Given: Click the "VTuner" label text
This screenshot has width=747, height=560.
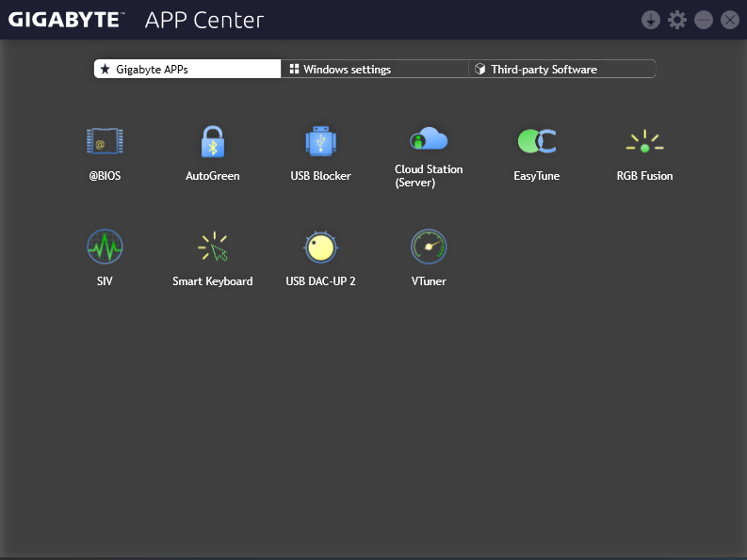Looking at the screenshot, I should (429, 281).
